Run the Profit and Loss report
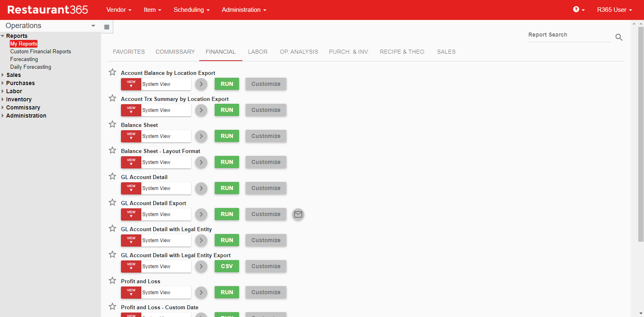The image size is (644, 317). [227, 292]
